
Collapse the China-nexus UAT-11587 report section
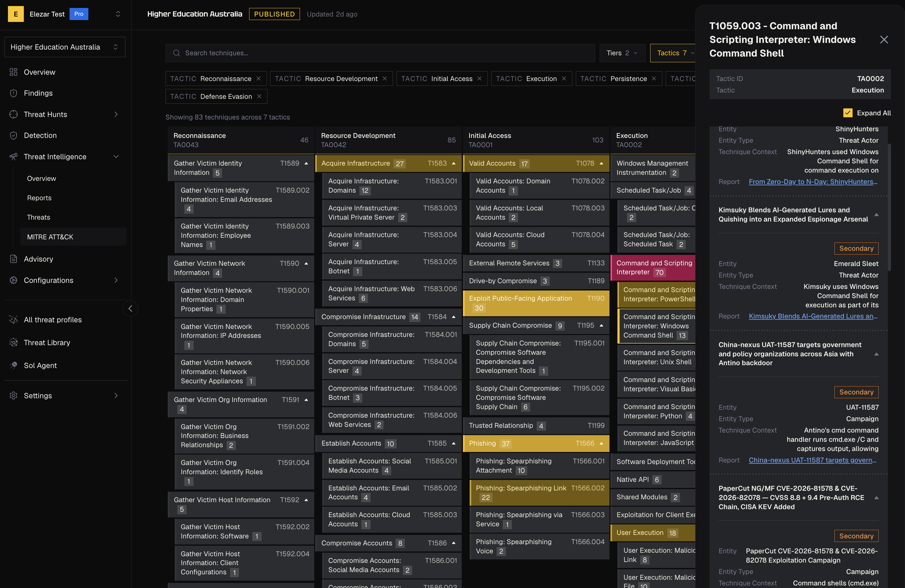[876, 354]
